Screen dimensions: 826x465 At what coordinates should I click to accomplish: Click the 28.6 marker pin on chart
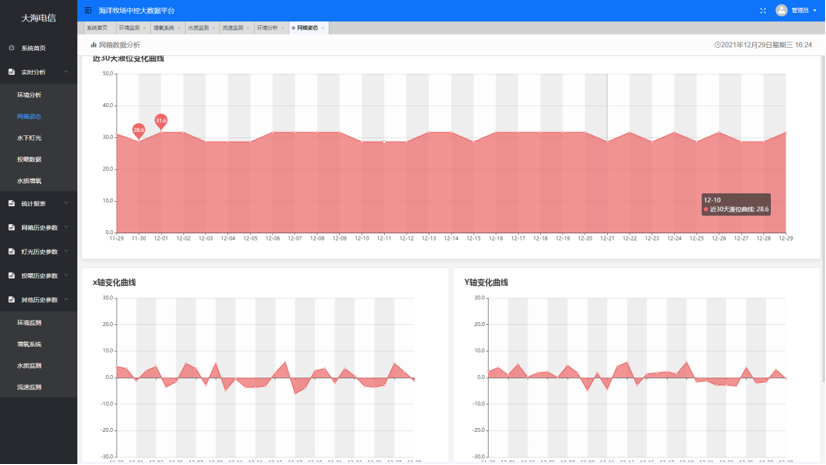tap(138, 130)
